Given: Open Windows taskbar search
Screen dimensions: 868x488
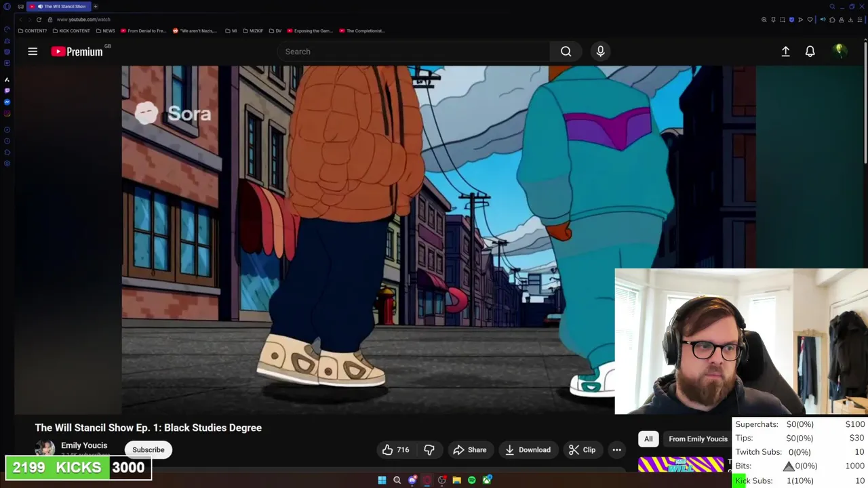Looking at the screenshot, I should [397, 481].
